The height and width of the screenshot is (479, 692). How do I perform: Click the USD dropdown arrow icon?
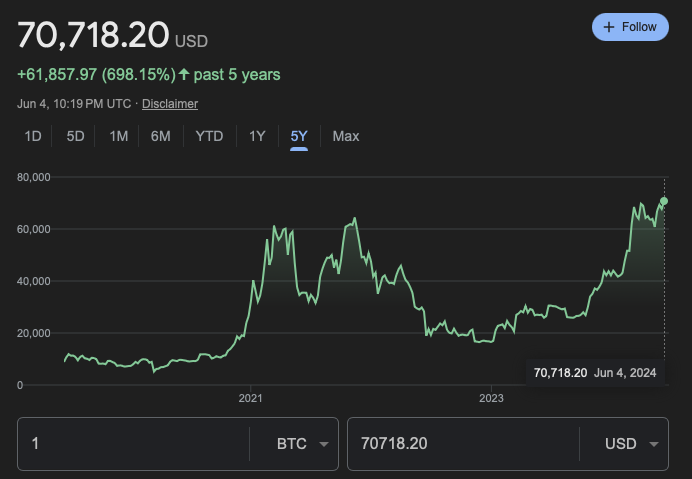653,444
